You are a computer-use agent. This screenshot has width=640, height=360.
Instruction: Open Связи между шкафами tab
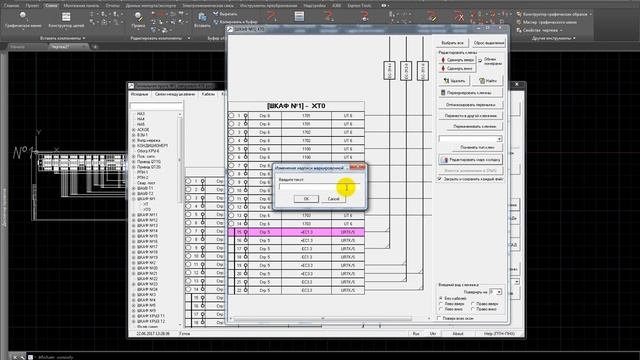click(175, 94)
